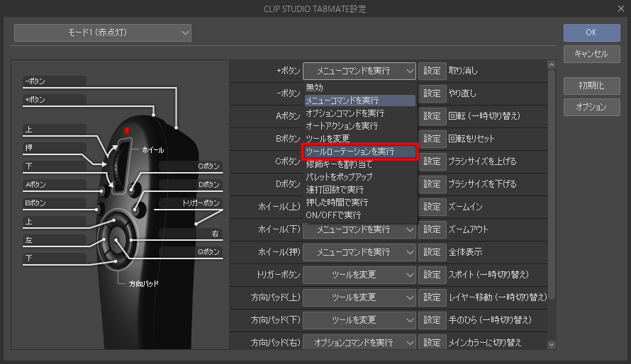Select メニューコマンドを実行 list entry
Image resolution: width=631 pixels, height=364 pixels.
360,100
